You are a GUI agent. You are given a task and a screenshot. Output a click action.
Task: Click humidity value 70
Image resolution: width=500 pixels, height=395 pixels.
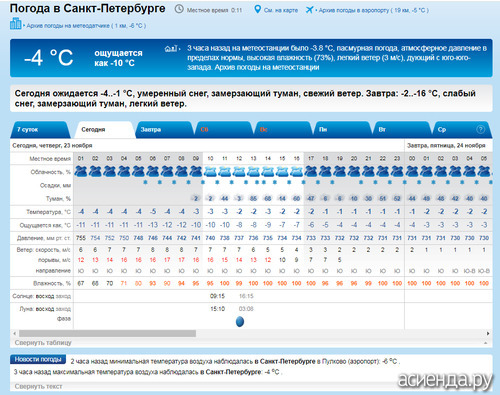tap(110, 283)
